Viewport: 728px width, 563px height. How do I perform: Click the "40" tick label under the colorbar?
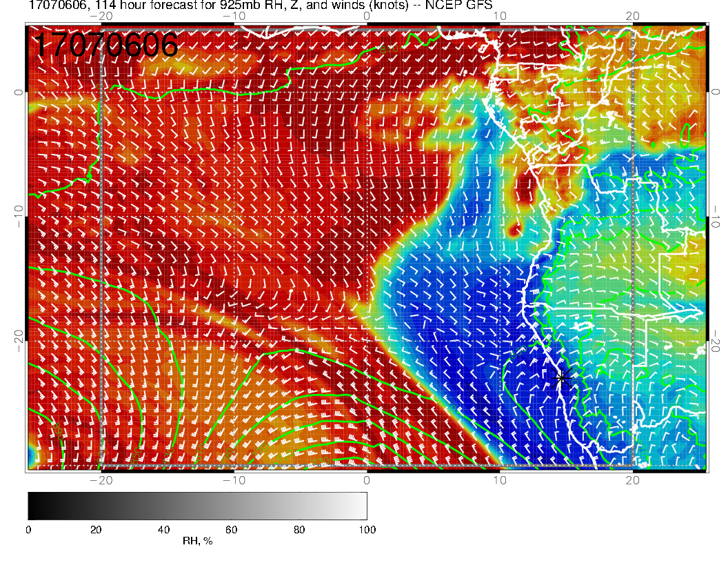pyautogui.click(x=163, y=529)
